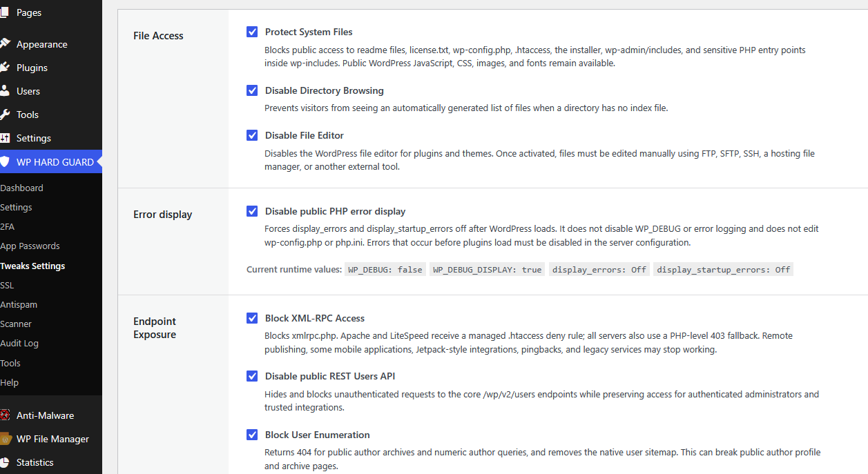This screenshot has width=868, height=474.
Task: Click the Protect System Files label
Action: [309, 32]
